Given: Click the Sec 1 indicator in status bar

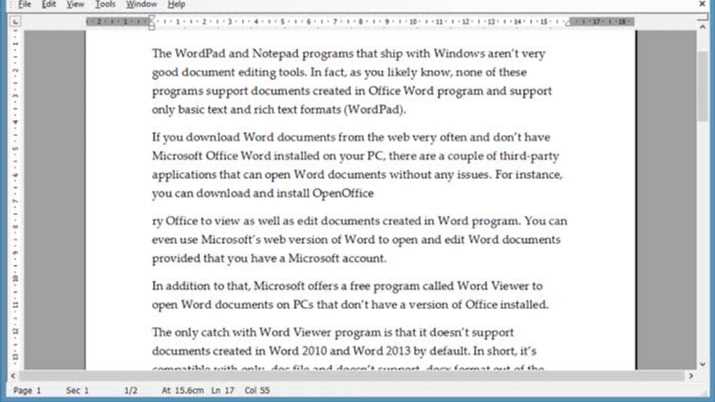Looking at the screenshot, I should pyautogui.click(x=77, y=391).
